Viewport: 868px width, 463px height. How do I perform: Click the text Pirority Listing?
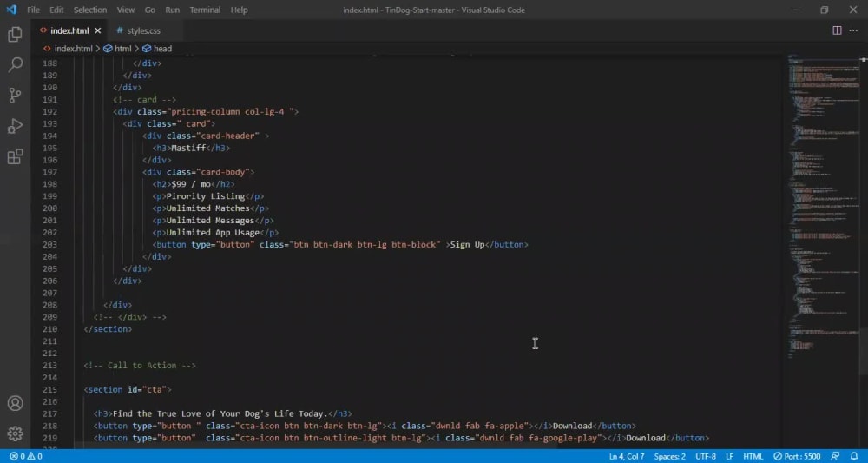point(206,196)
